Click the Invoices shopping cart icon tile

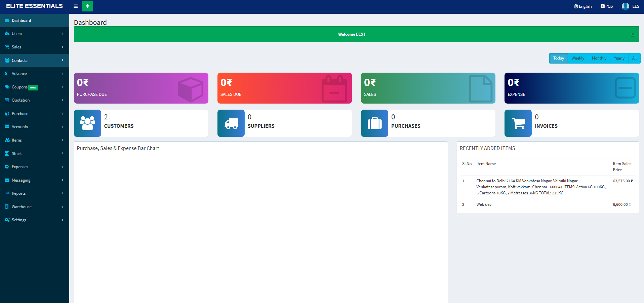[518, 123]
